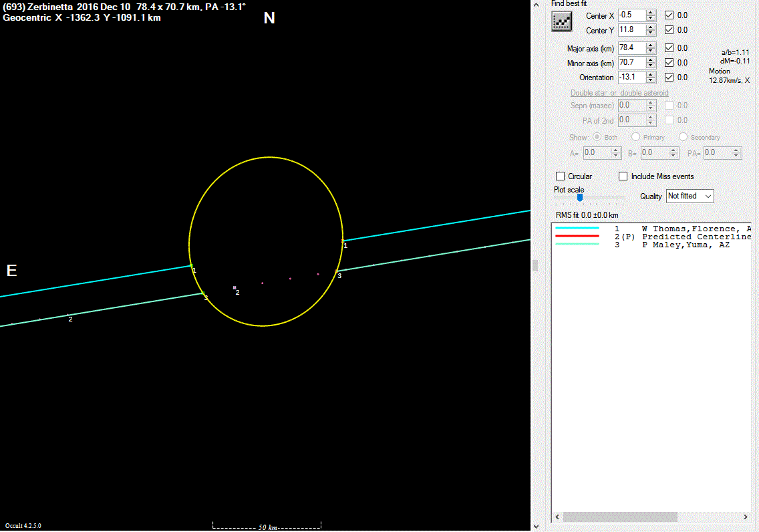Toggle the Center X fit checkbox
Image resolution: width=759 pixels, height=532 pixels.
coord(669,15)
